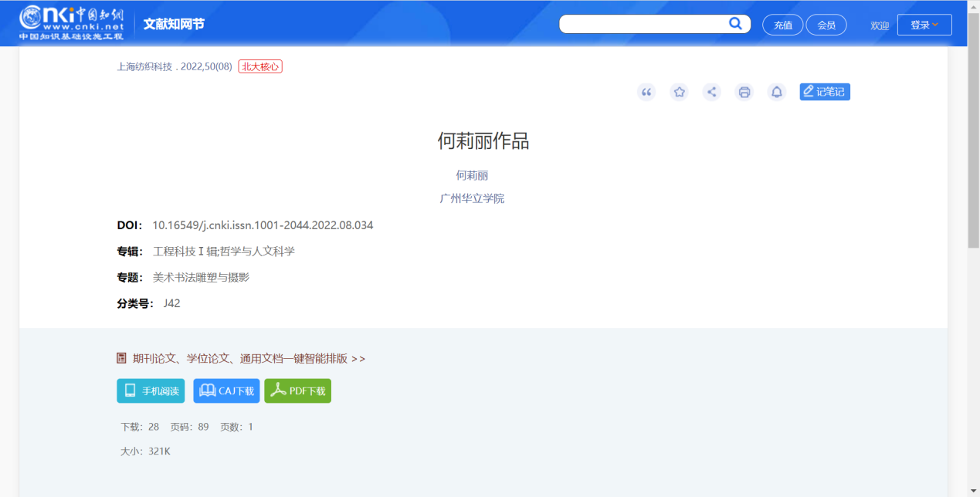
Task: Open institution link 广州华立学院
Action: coord(472,198)
